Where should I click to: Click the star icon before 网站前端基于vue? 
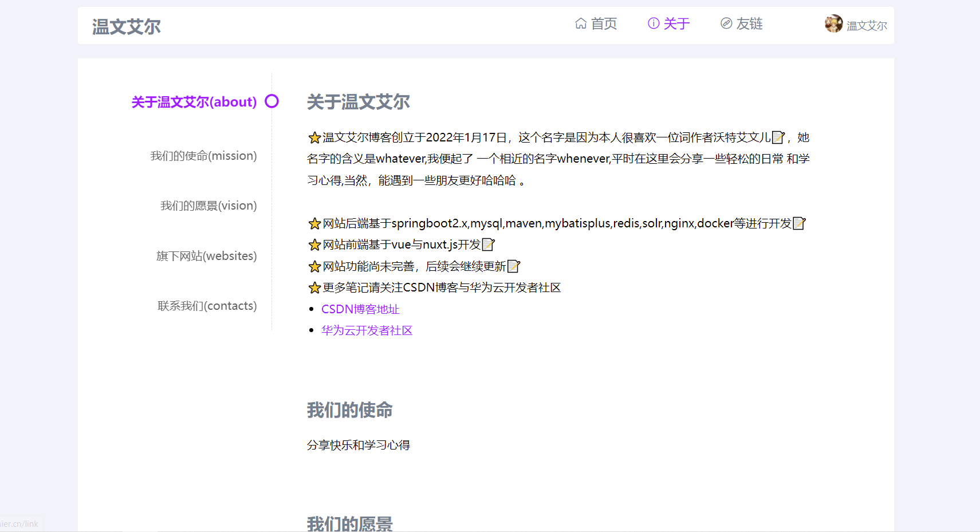coord(314,245)
